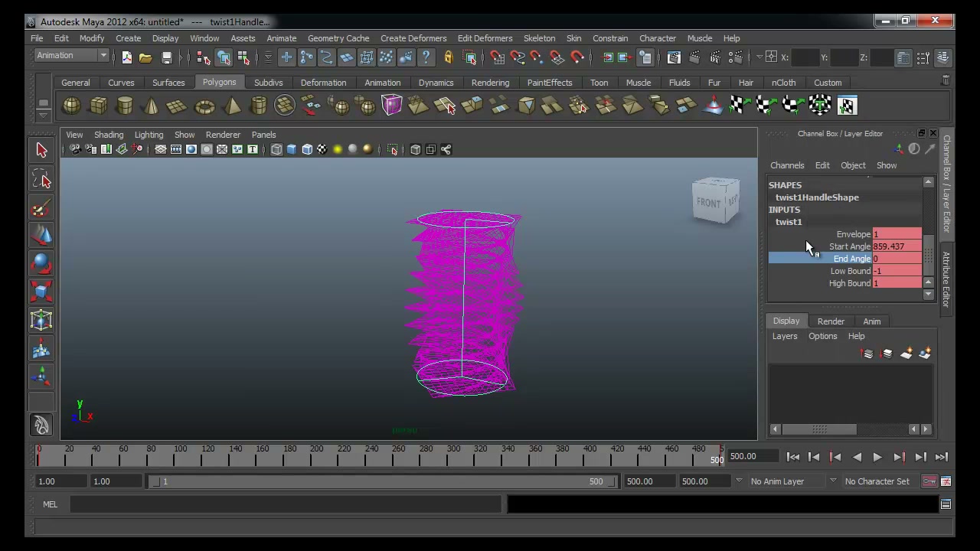This screenshot has height=551, width=980.
Task: Play the animation forwards
Action: tap(877, 457)
